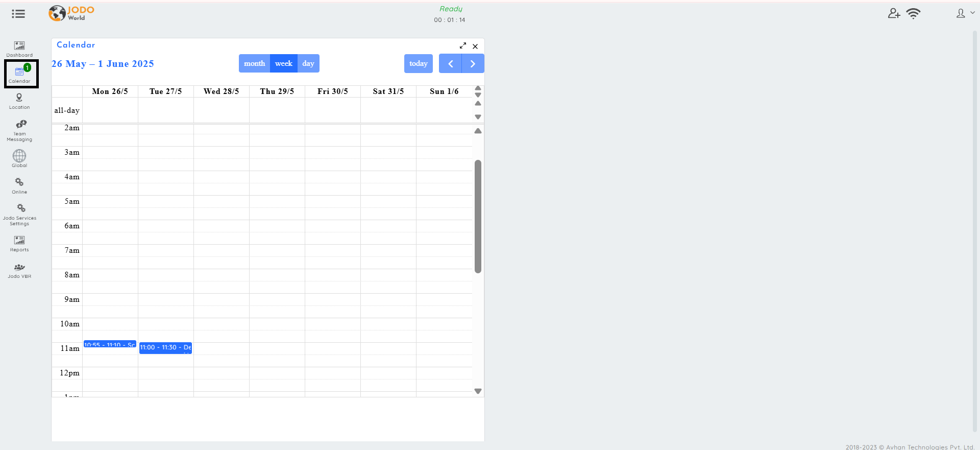Click the calendar vertical scrollbar thumb
980x450 pixels.
point(478,217)
